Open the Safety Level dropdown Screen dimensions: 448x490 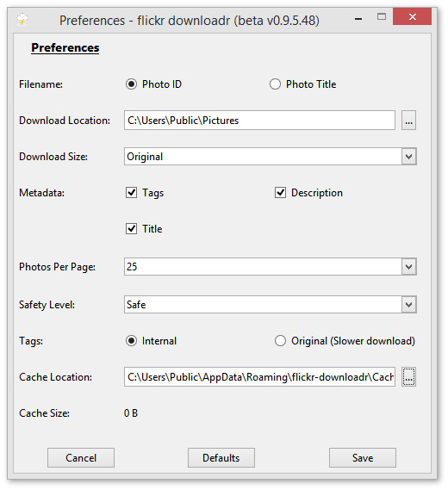[x=409, y=304]
